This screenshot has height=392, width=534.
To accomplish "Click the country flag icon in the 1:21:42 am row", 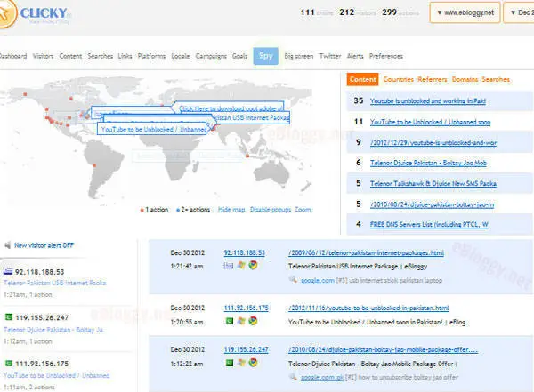I will pyautogui.click(x=229, y=266).
